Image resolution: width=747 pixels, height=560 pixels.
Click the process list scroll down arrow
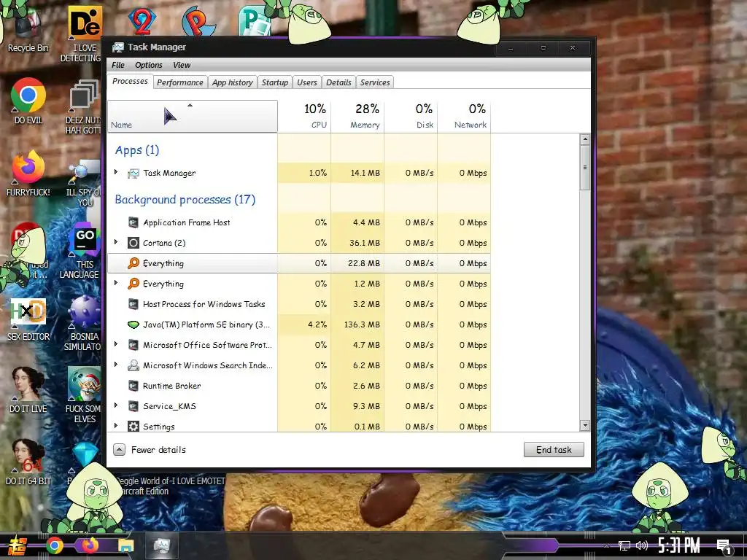point(585,426)
